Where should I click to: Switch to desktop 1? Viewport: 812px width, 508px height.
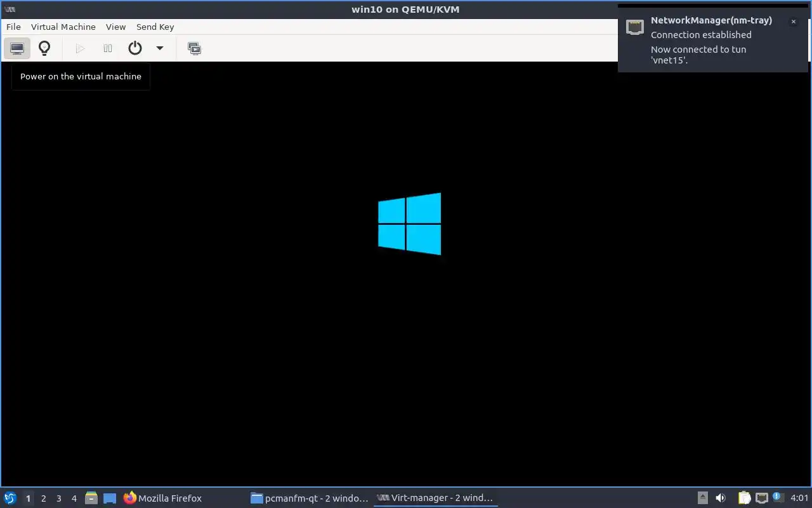pos(28,498)
